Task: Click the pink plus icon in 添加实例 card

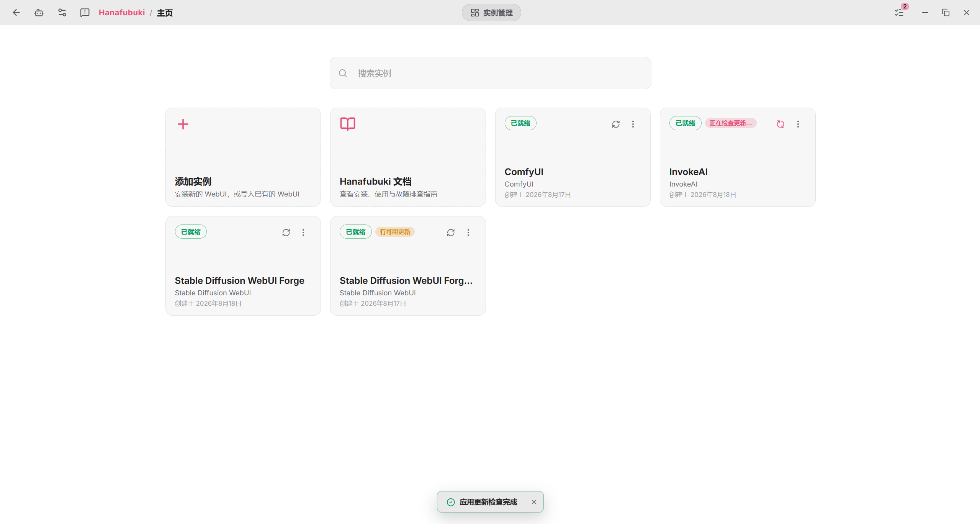Action: tap(183, 124)
